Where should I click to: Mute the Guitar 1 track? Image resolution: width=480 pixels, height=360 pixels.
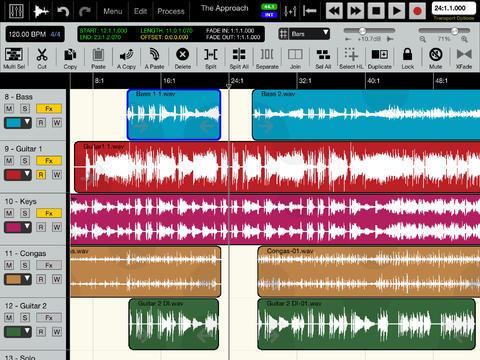point(9,161)
